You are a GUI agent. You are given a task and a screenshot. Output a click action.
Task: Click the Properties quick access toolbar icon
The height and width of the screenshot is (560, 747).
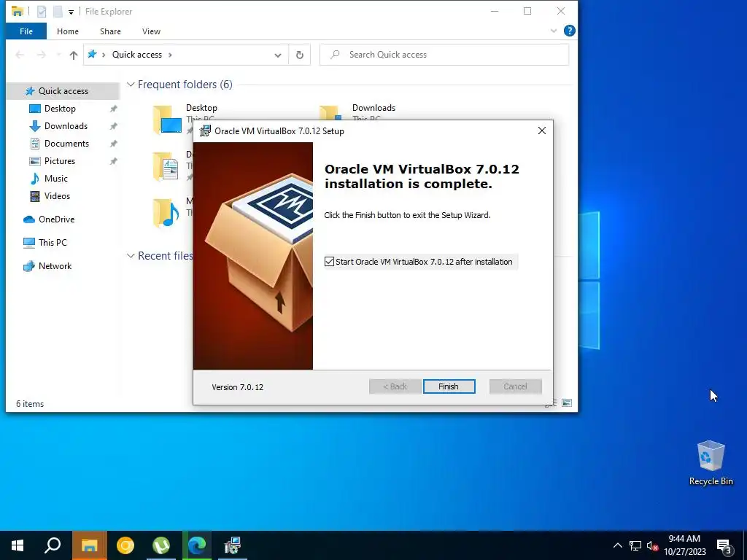click(x=42, y=12)
